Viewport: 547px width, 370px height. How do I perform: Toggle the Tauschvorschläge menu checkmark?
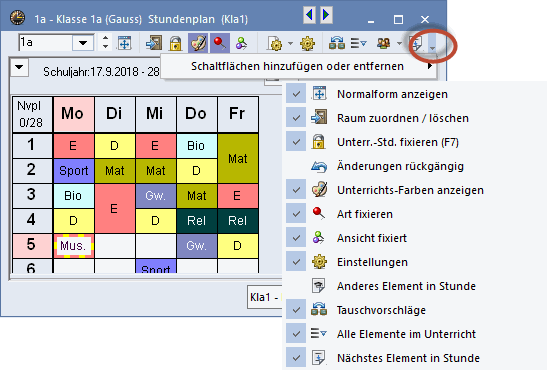pos(296,310)
